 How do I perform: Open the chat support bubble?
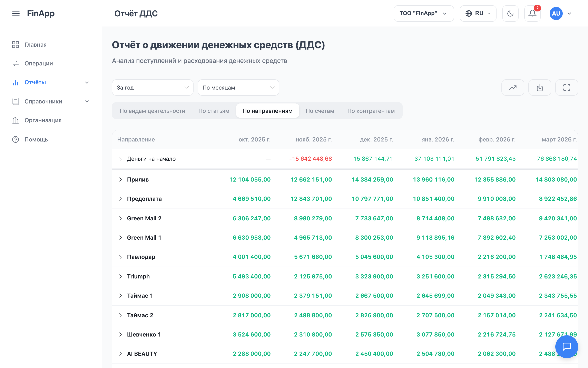click(567, 347)
